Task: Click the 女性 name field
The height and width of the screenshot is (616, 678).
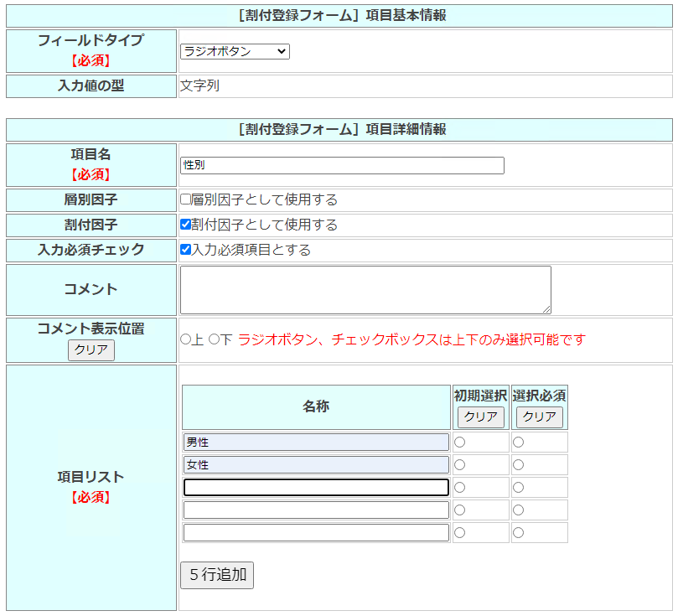Action: [316, 465]
